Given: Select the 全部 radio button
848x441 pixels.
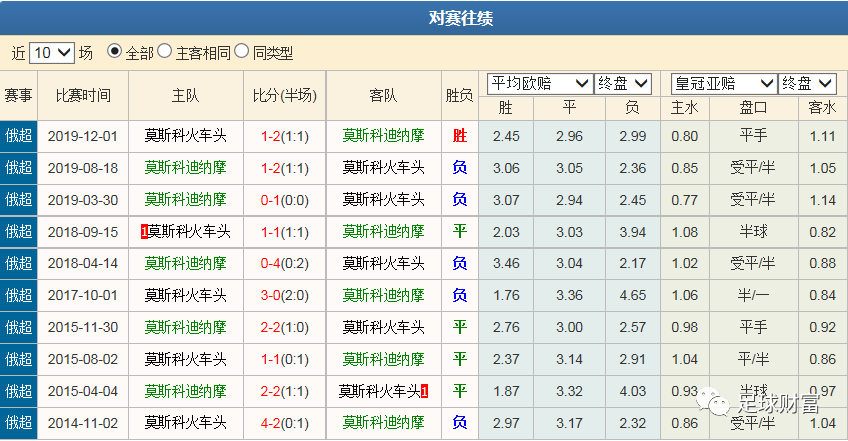Looking at the screenshot, I should click(x=114, y=51).
